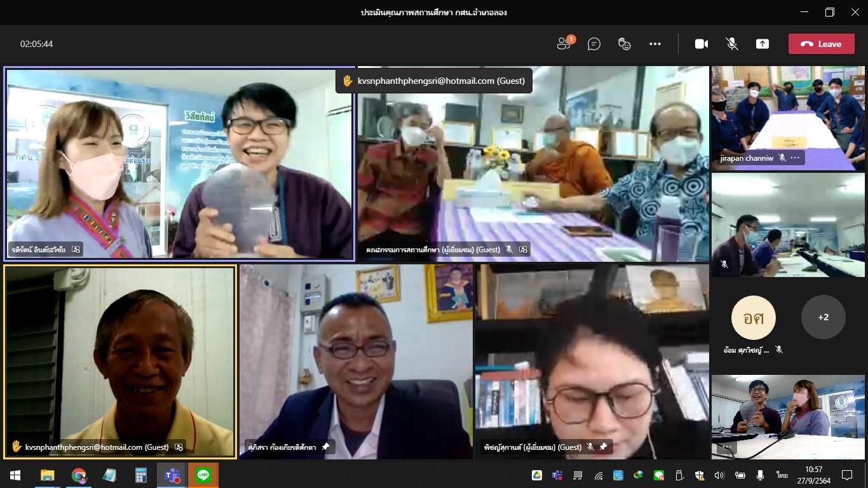868x488 pixels.
Task: Open raise hand and reactions menu
Action: point(625,44)
